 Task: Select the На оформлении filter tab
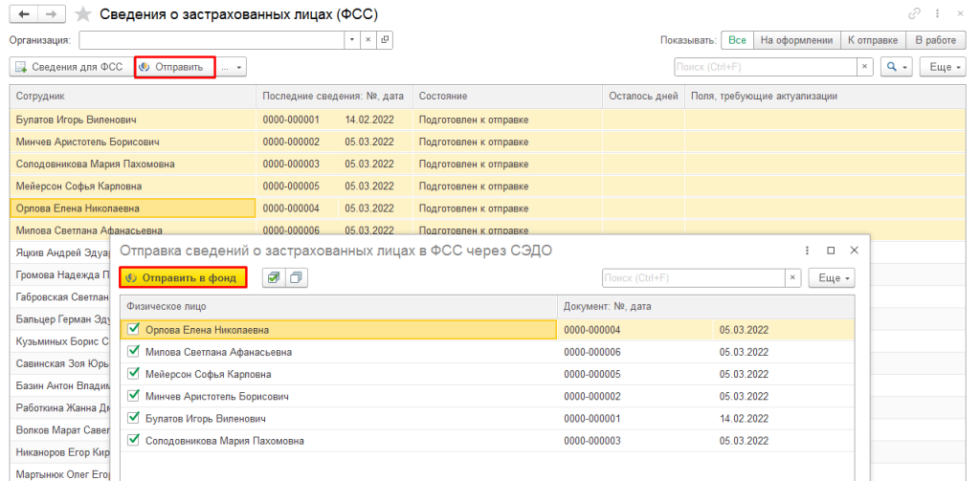pyautogui.click(x=796, y=40)
